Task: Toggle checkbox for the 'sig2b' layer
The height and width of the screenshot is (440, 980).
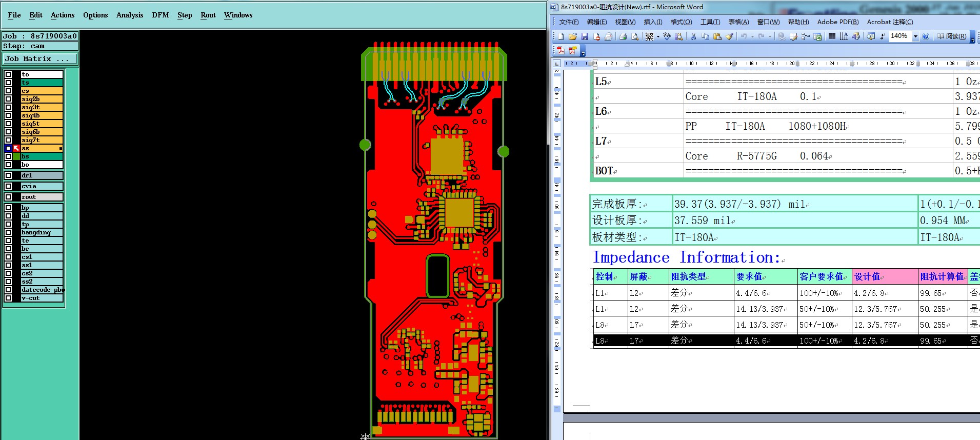Action: [8, 99]
